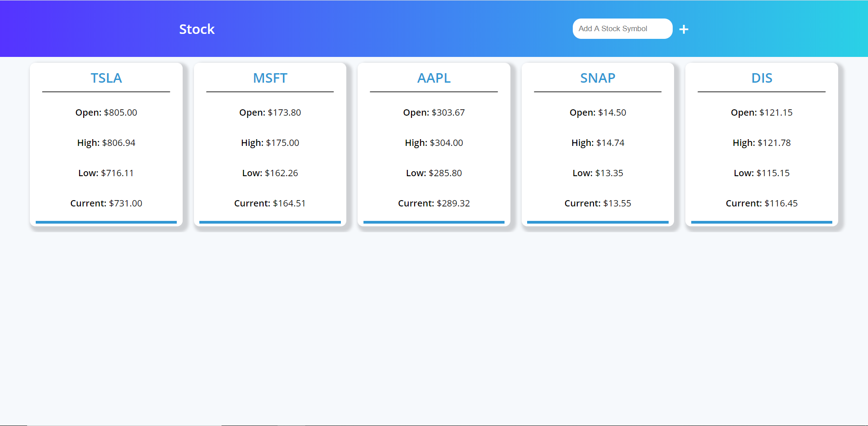Select AAPL Current: $289.32 text
Viewport: 868px width, 426px height.
click(x=434, y=203)
